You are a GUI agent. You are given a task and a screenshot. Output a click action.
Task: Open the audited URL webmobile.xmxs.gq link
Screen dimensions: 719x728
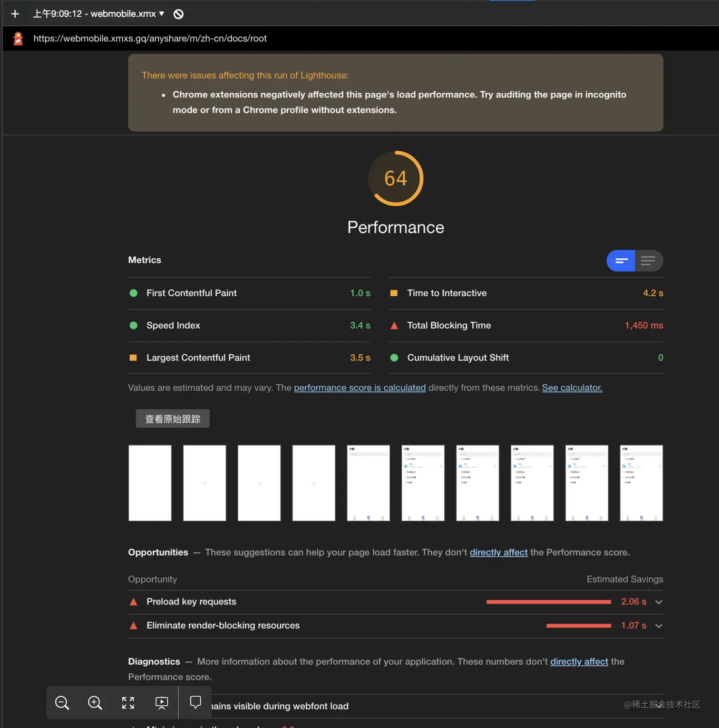150,39
